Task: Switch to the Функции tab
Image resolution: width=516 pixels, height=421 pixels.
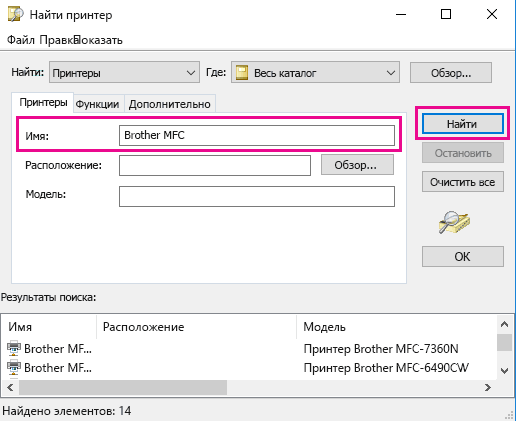Action: pos(98,104)
